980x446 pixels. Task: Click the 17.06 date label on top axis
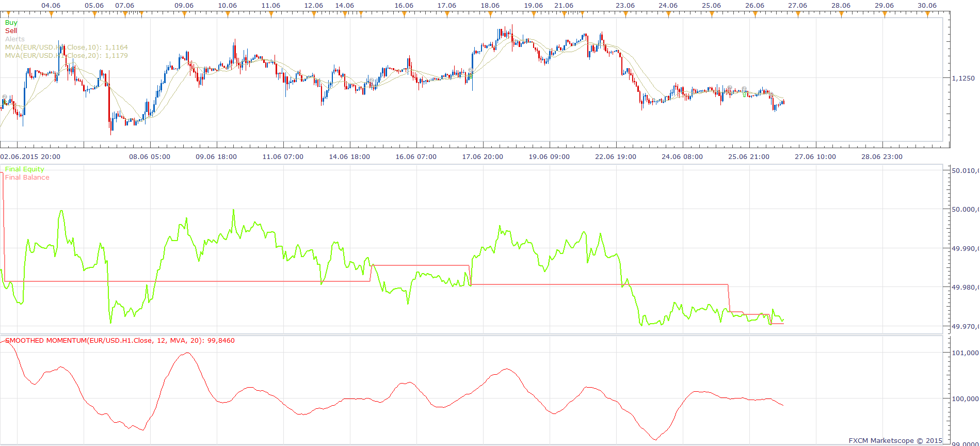pos(447,6)
